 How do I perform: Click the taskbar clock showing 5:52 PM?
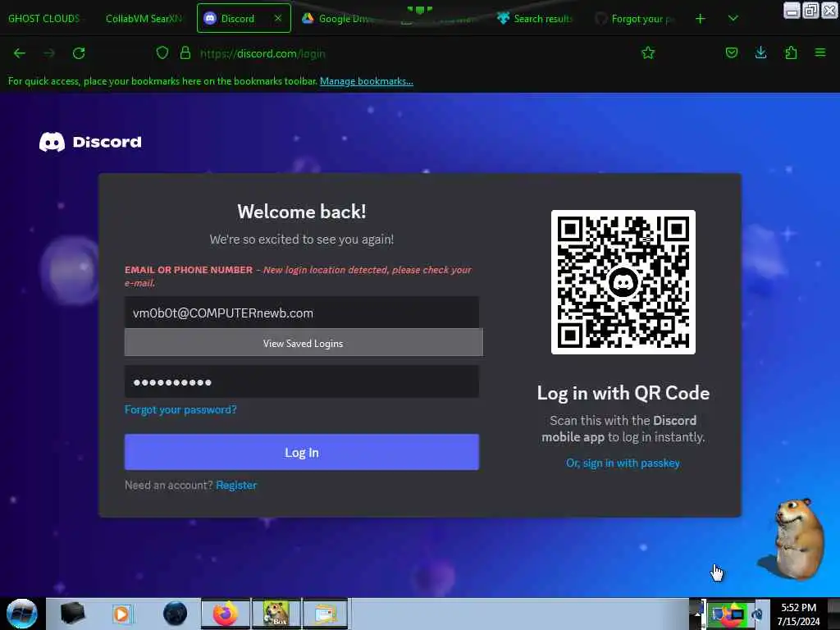tap(799, 614)
